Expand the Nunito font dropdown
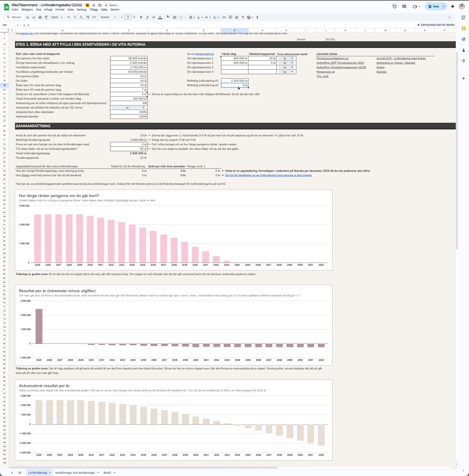469x476 pixels. 108,17
